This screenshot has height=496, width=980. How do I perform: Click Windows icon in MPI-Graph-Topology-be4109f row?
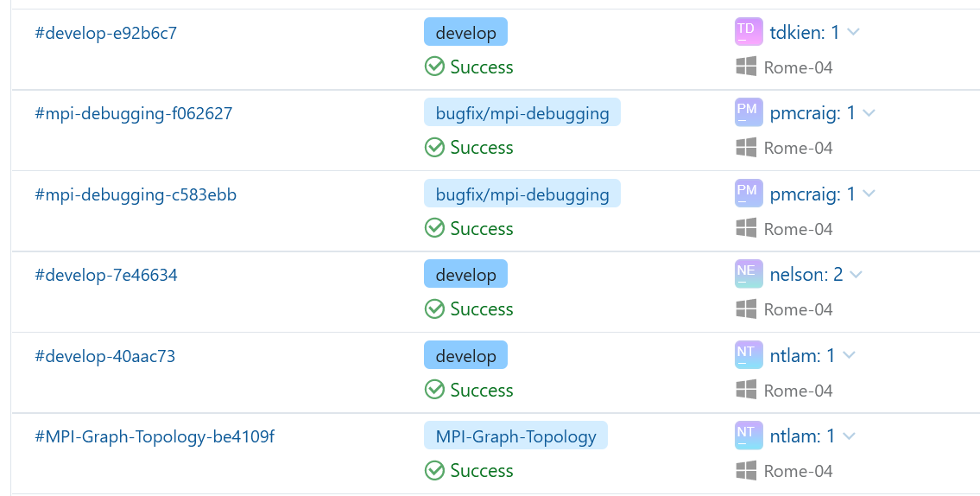click(746, 470)
